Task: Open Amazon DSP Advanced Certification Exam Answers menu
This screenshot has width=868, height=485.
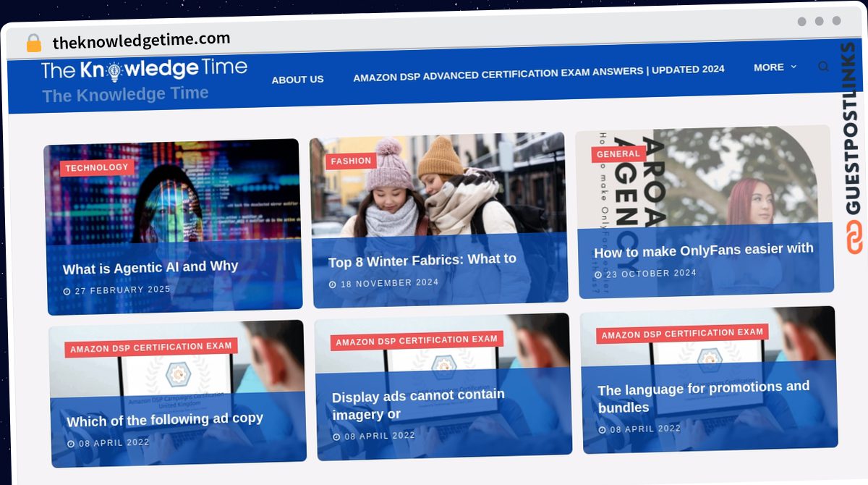Action: tap(539, 73)
